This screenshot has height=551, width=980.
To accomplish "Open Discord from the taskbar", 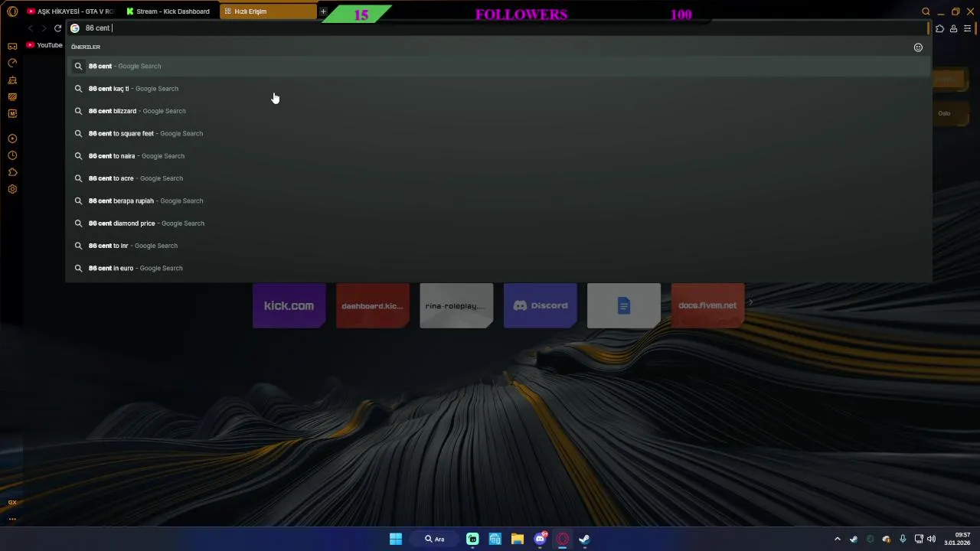I will 541,539.
